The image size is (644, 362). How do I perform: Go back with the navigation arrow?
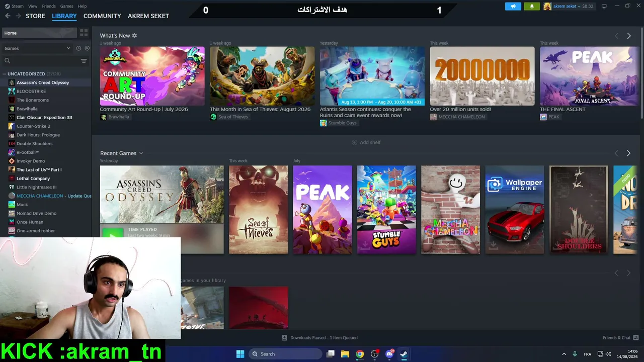8,16
